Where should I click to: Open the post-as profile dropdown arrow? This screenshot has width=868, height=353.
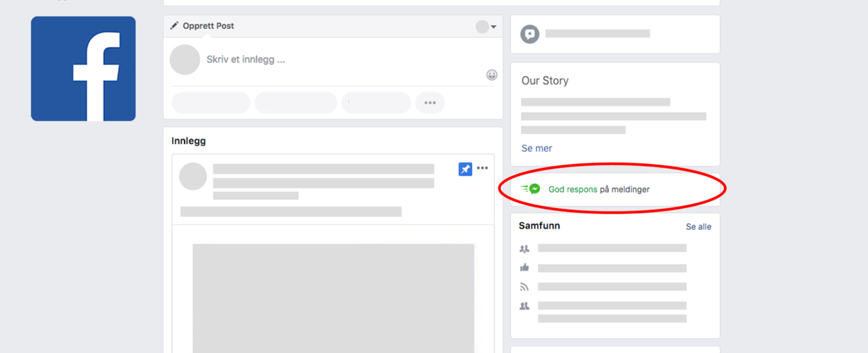coord(493,27)
